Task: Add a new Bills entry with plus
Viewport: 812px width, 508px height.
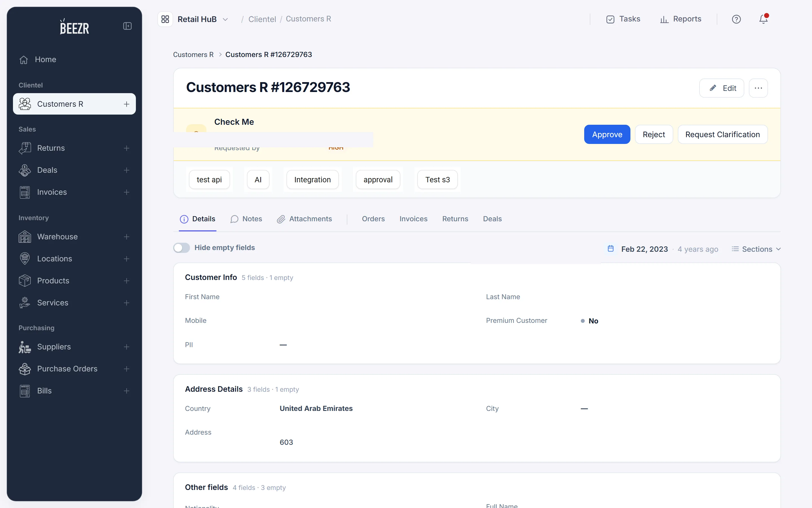Action: 127,391
